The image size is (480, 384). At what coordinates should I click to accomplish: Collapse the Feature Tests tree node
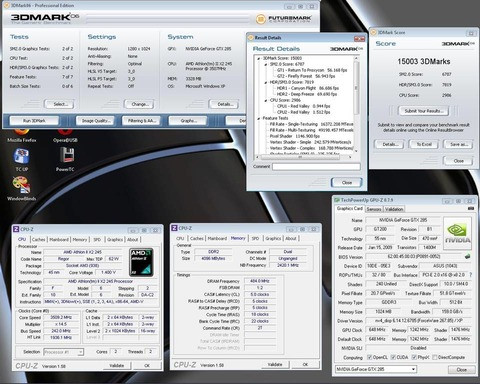coord(259,118)
